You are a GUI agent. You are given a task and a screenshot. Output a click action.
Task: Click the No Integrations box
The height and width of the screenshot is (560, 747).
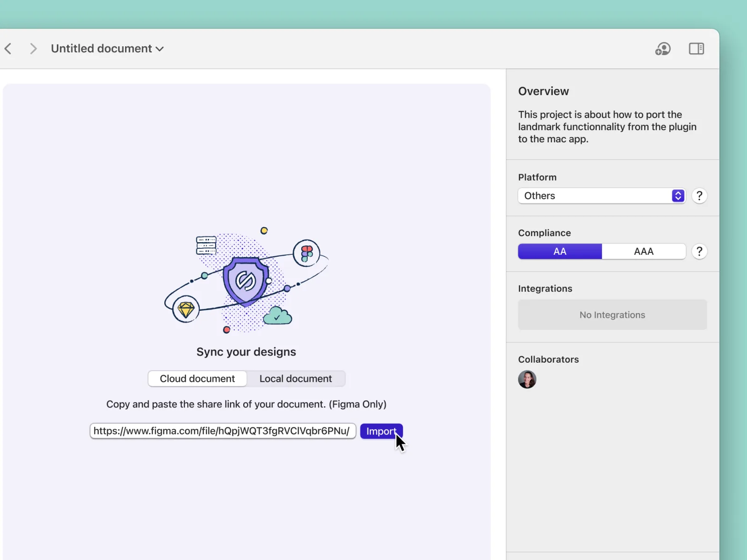[612, 315]
